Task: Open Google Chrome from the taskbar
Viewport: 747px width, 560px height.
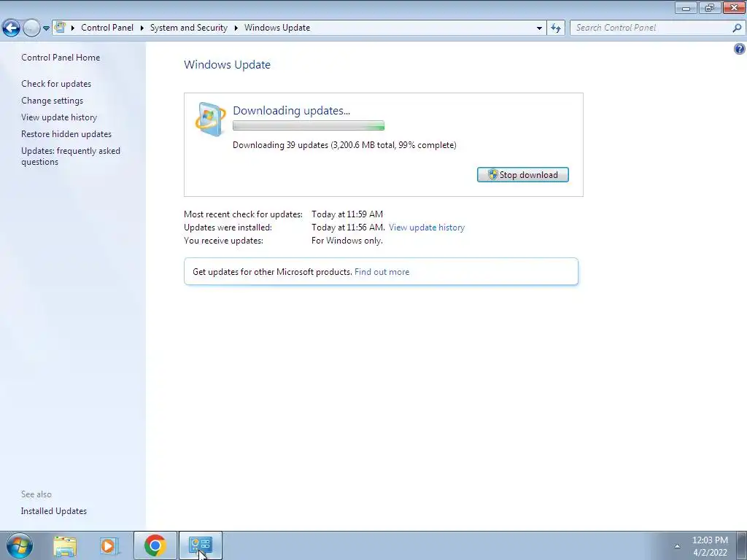Action: pyautogui.click(x=155, y=545)
